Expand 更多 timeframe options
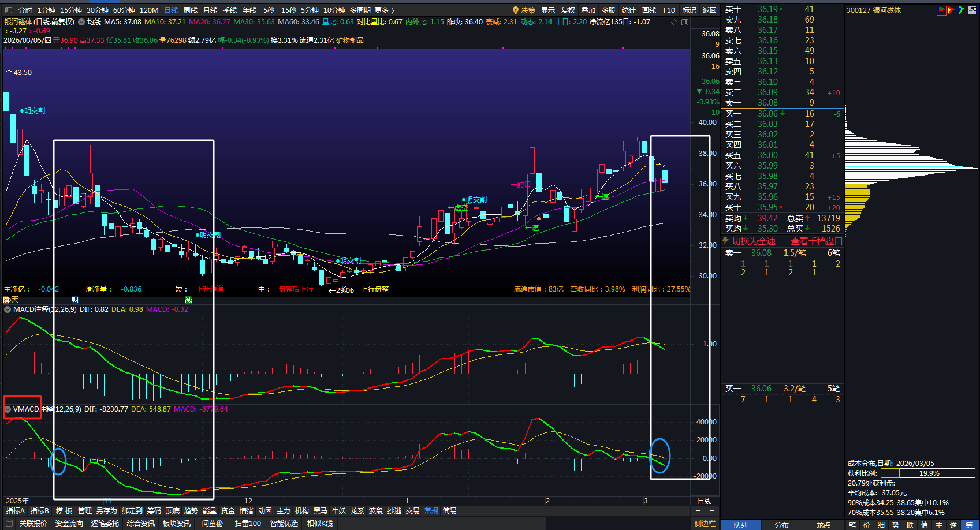The height and width of the screenshot is (530, 980). [x=385, y=10]
